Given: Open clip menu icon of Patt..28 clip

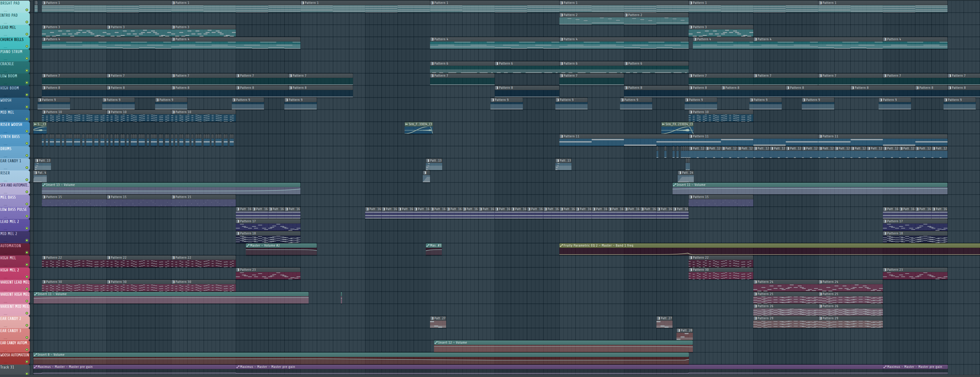Looking at the screenshot, I should click(x=679, y=331).
